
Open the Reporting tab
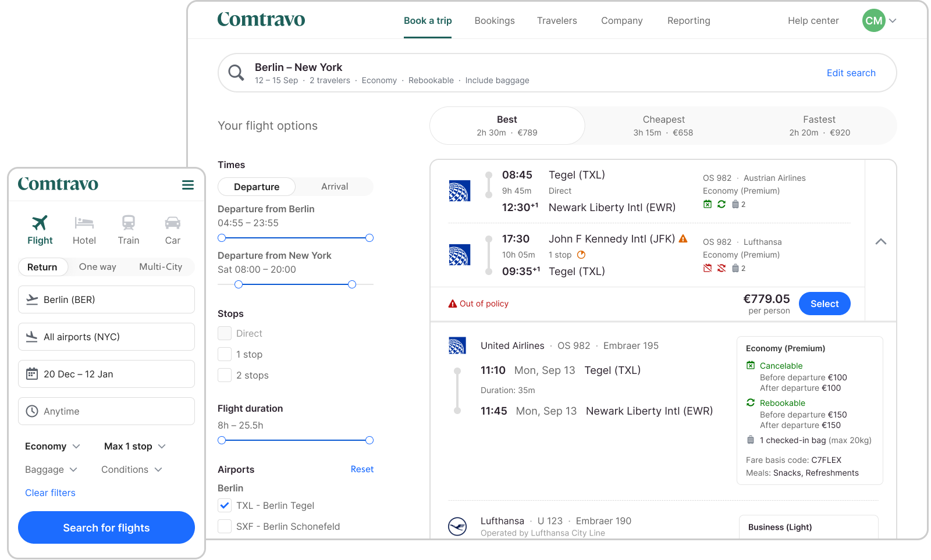click(689, 21)
